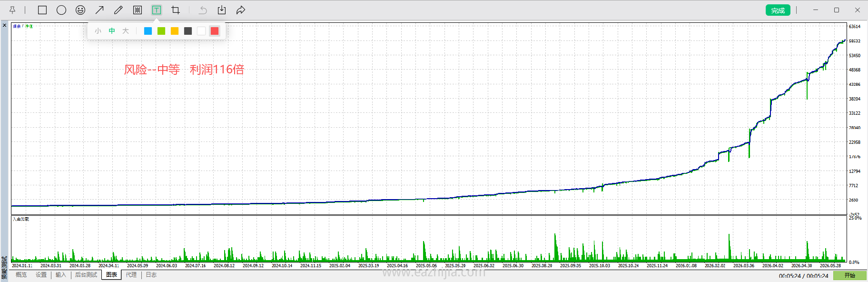Viewport: 868px width, 282px height.
Task: Select the ellipse annotation tool
Action: point(61,10)
